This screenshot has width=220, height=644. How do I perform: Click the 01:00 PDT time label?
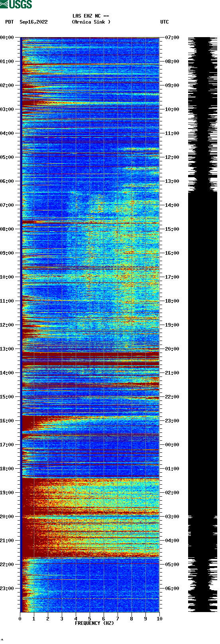coord(7,61)
